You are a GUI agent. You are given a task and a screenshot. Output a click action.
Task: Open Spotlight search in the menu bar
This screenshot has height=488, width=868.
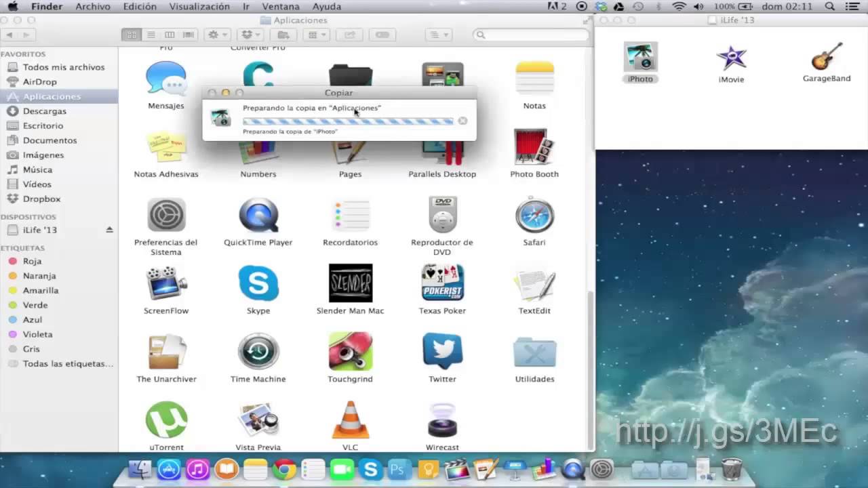coord(829,6)
